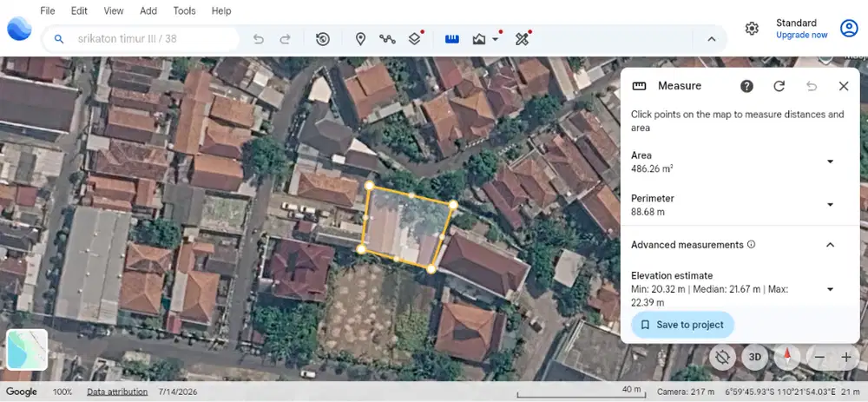Restart measurement with refresh icon
Screen dimensions: 868x402
(779, 86)
